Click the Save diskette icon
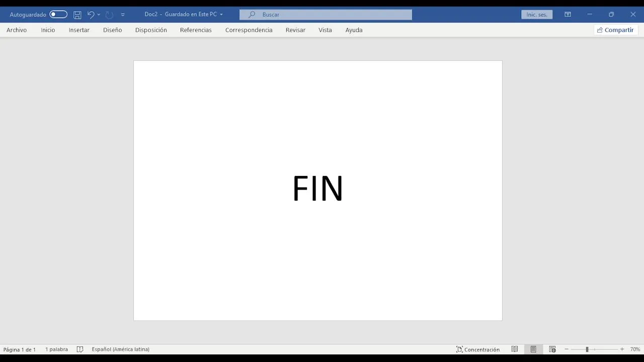Image resolution: width=644 pixels, height=362 pixels. coord(77,15)
